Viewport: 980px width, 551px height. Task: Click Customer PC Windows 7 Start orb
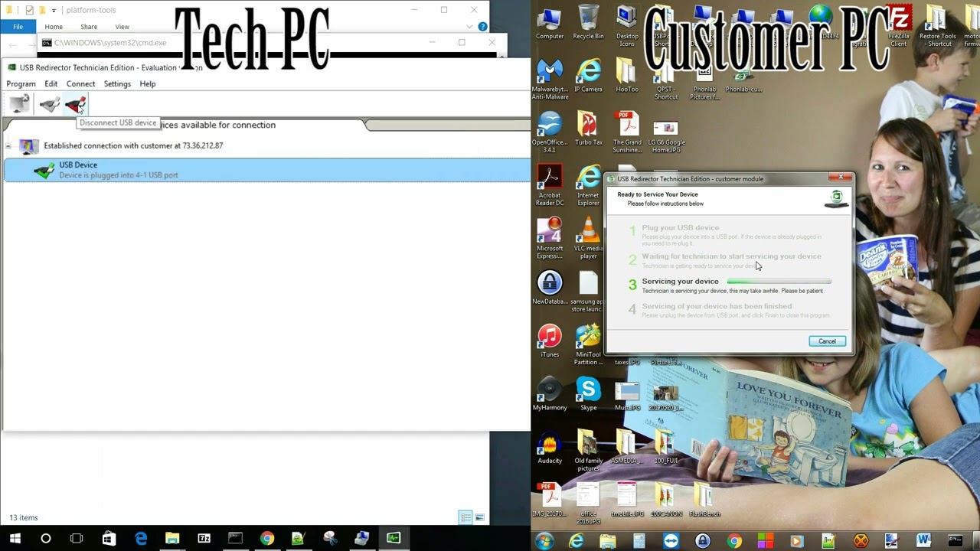(x=544, y=541)
